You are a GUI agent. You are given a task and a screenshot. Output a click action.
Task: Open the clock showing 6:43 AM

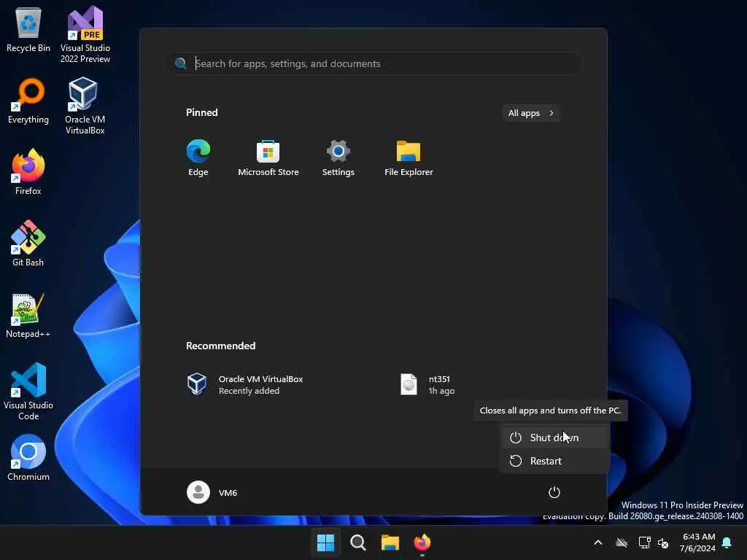click(x=698, y=542)
